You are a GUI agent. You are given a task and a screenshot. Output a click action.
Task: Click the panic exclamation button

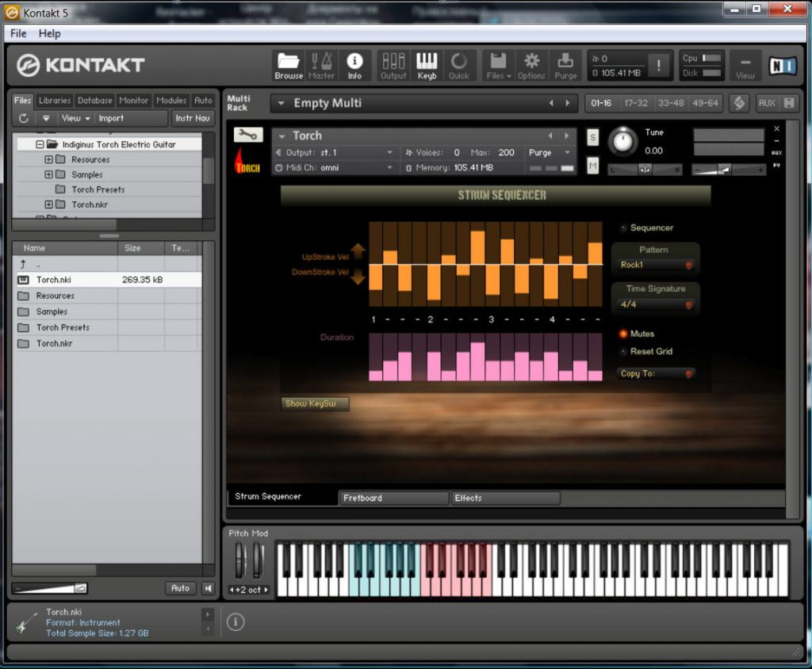(x=658, y=65)
